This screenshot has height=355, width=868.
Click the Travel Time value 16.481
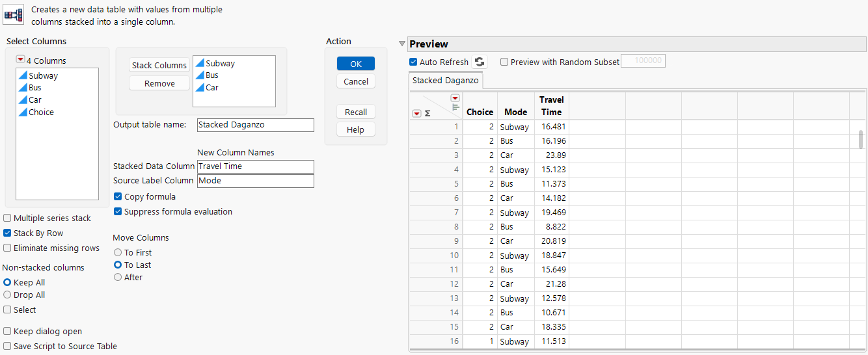tap(552, 127)
